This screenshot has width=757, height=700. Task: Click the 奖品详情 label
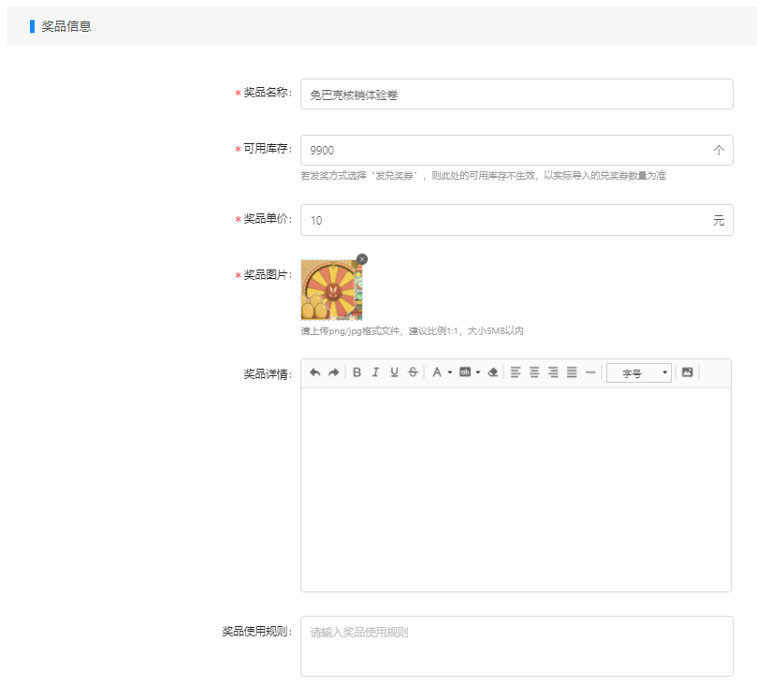point(266,374)
